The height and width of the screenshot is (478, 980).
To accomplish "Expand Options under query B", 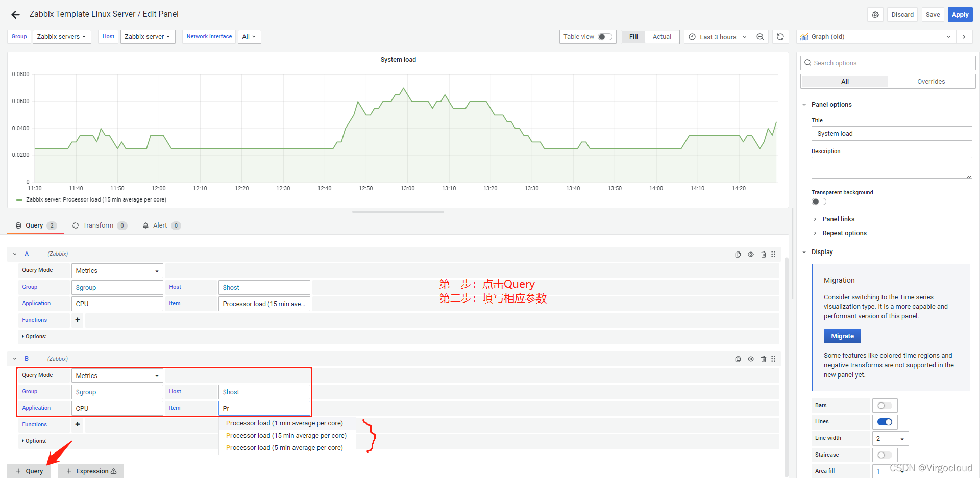I will click(34, 441).
